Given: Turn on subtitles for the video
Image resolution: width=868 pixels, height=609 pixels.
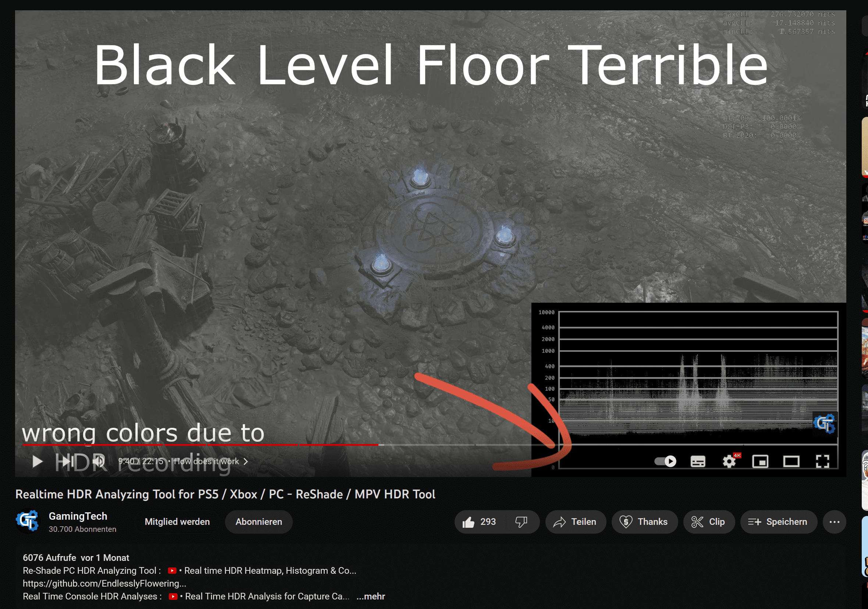Looking at the screenshot, I should [x=698, y=461].
